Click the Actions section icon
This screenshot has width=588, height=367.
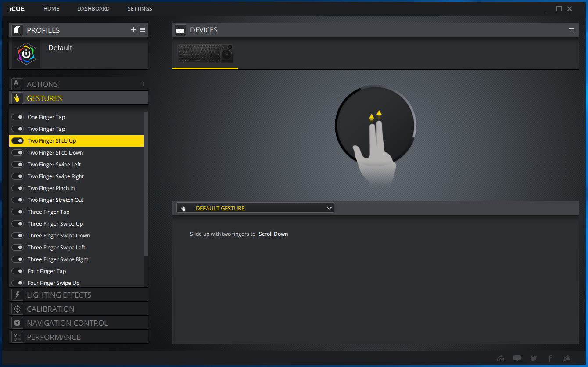17,84
